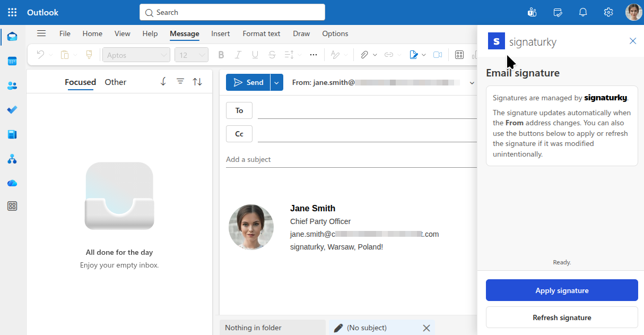The height and width of the screenshot is (335, 644).
Task: Open More apps in left rail
Action: (x=12, y=206)
